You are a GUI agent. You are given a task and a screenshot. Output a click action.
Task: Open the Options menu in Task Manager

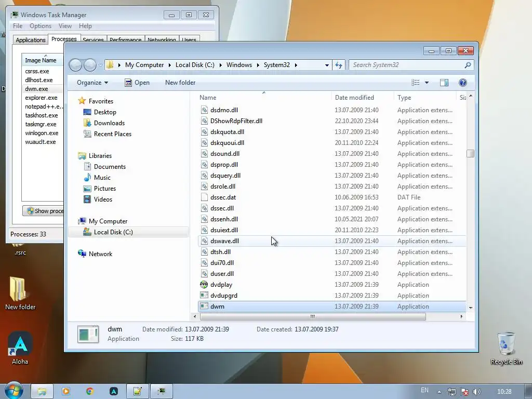click(x=41, y=26)
